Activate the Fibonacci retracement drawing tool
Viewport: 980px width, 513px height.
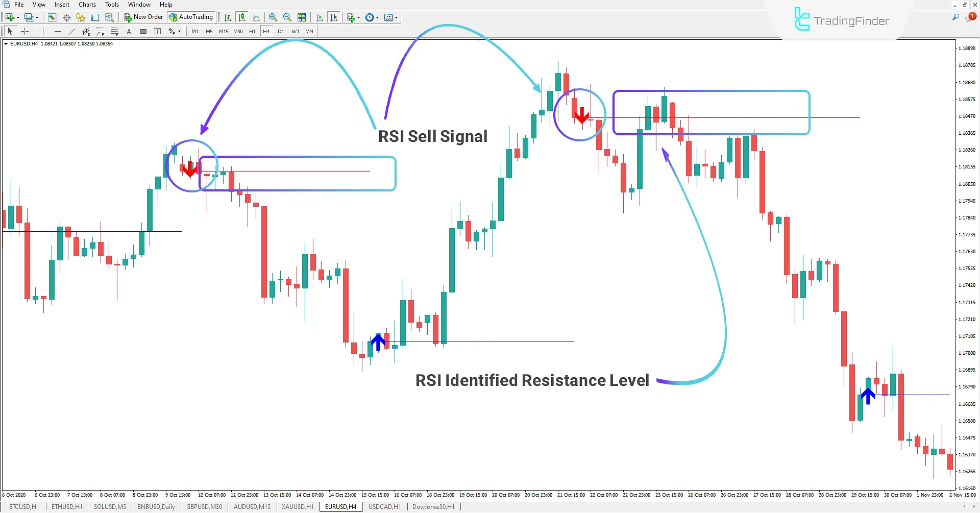point(100,31)
